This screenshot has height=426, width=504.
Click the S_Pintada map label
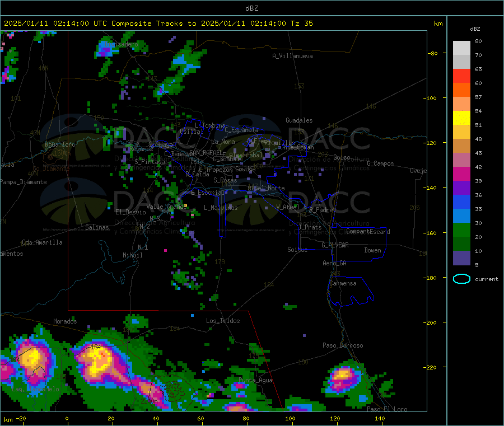click(150, 162)
